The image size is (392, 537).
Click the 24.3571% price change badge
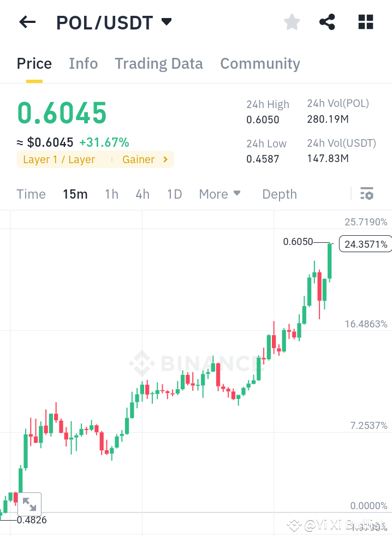(x=365, y=244)
